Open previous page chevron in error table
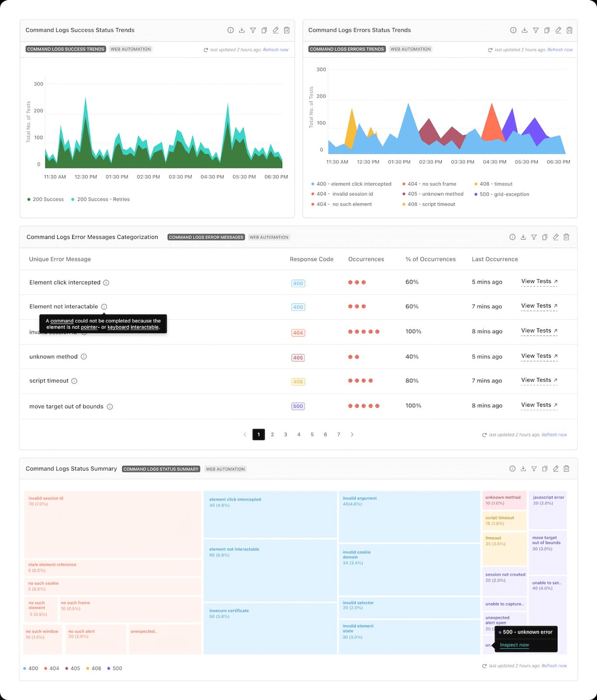The height and width of the screenshot is (700, 597). pos(245,434)
